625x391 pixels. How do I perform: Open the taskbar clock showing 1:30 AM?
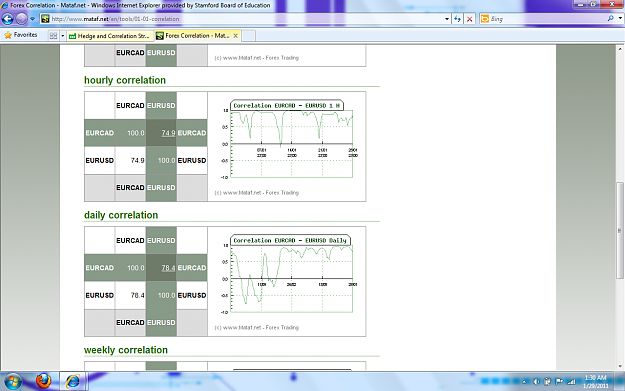[x=596, y=382]
